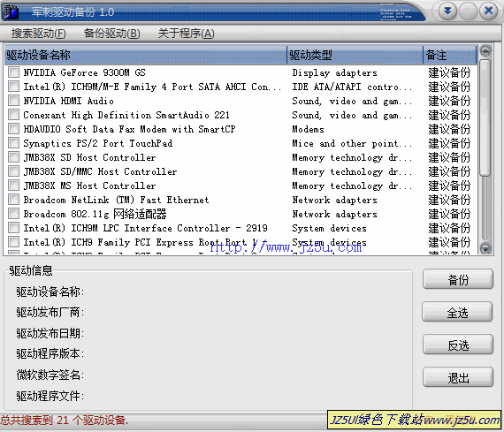
Task: Check JMB38X MS Host Controller checkbox
Action: coord(13,185)
